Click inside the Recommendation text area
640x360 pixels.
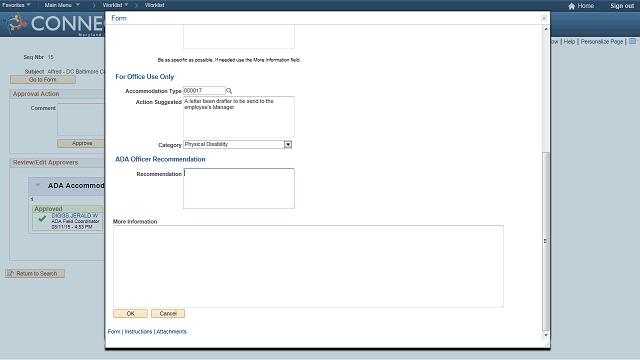pos(239,188)
